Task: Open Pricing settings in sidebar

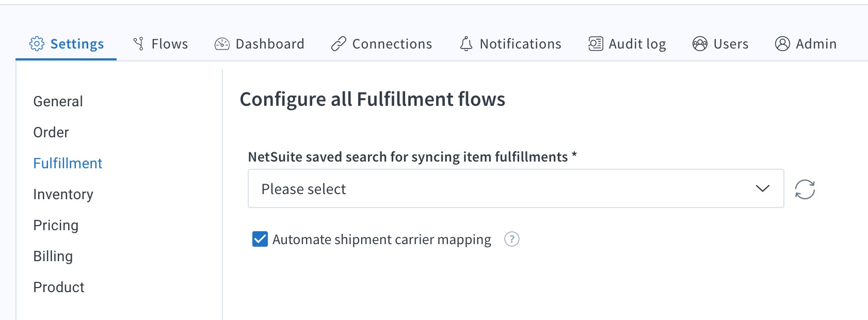Action: coord(56,226)
